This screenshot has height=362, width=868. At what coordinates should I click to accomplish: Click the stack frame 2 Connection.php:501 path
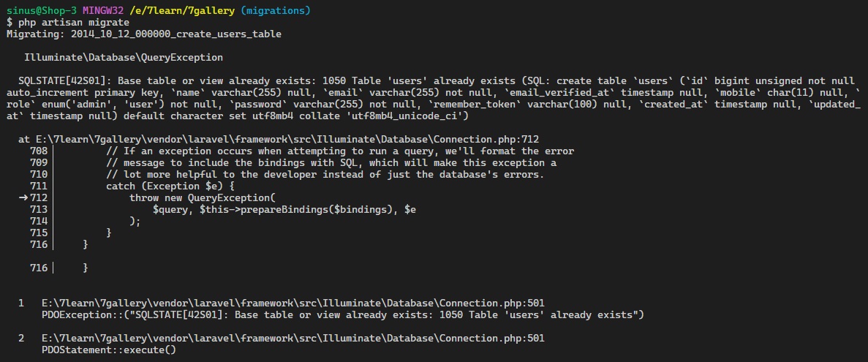tap(293, 338)
